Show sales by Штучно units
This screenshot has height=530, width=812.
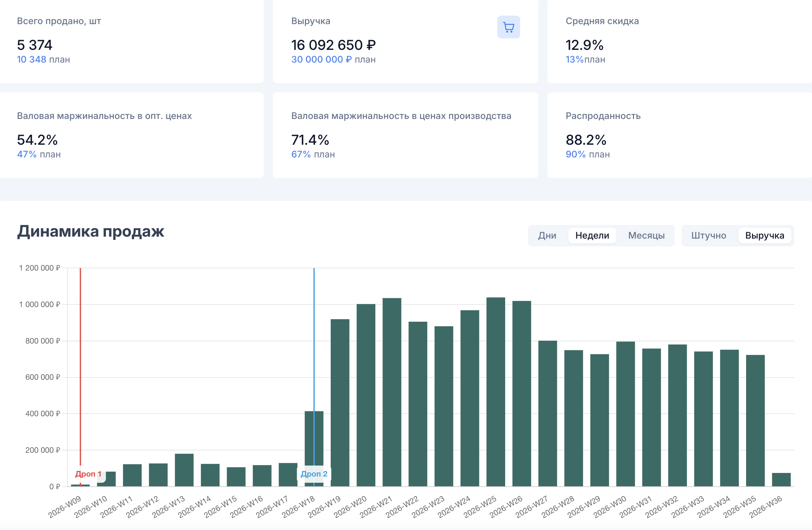[x=708, y=235]
